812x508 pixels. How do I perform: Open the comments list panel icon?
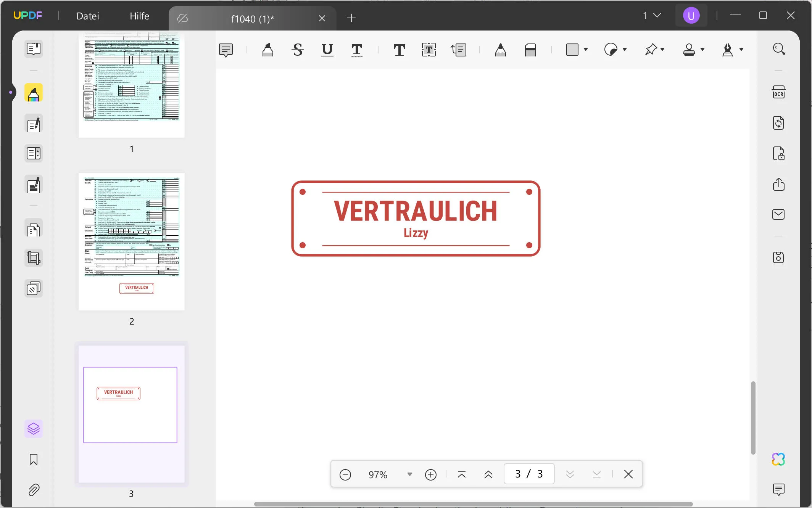(778, 489)
